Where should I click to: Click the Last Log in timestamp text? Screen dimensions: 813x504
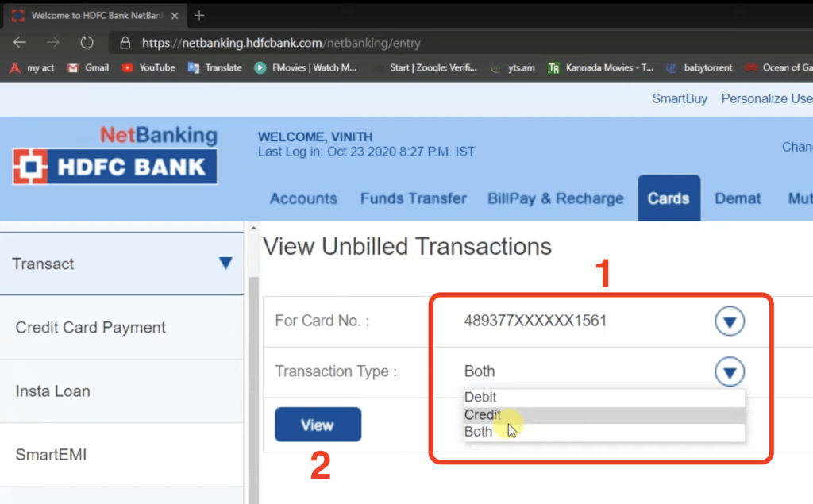366,152
